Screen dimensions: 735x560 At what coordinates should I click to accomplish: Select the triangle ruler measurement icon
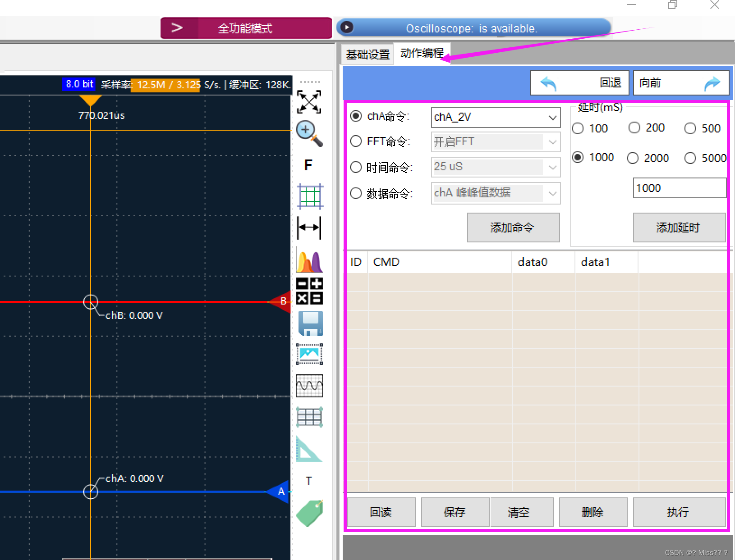coord(308,449)
